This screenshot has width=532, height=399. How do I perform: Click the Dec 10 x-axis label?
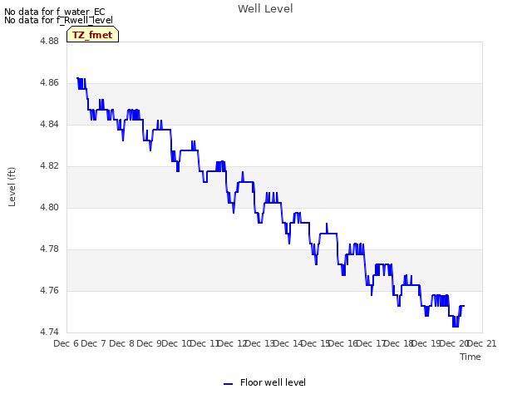pos(177,343)
